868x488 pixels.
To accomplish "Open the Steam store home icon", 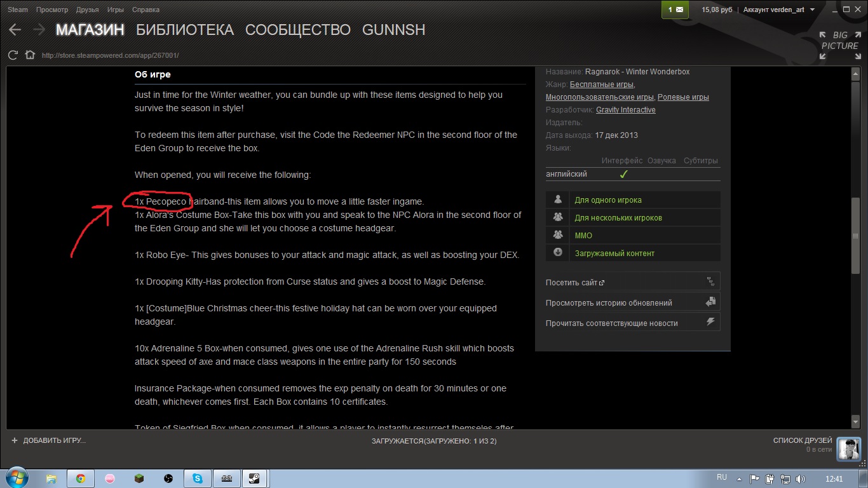I will tap(30, 55).
